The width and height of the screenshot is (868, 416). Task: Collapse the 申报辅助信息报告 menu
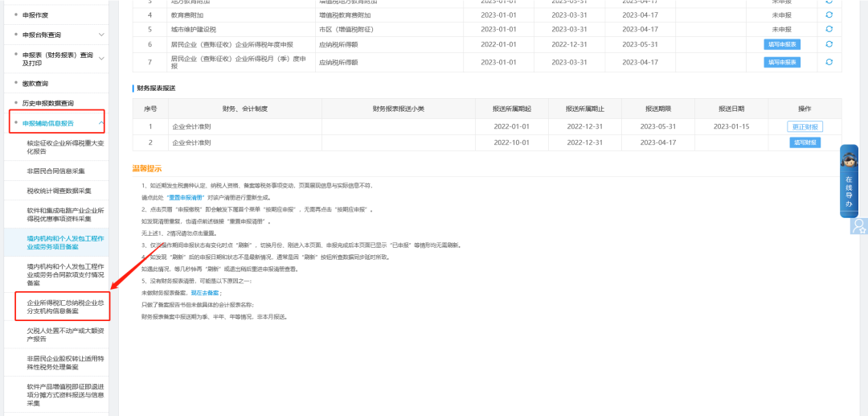[x=100, y=123]
